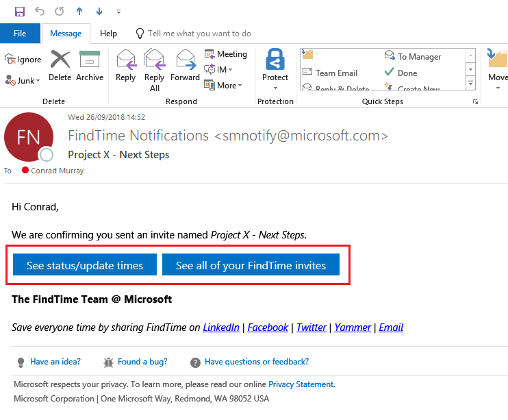
Task: Open Manage Quick Steps dialog launcher
Action: [x=475, y=102]
